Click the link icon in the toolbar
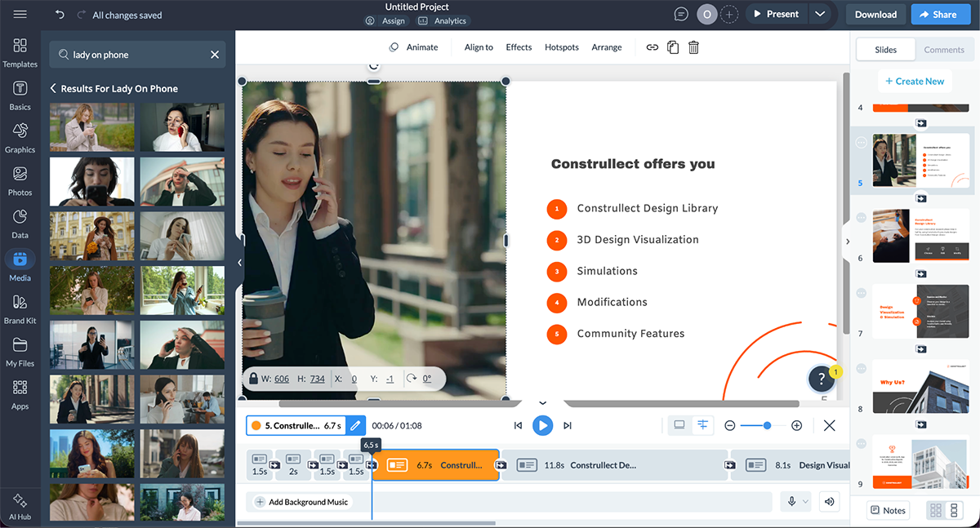 click(x=652, y=47)
